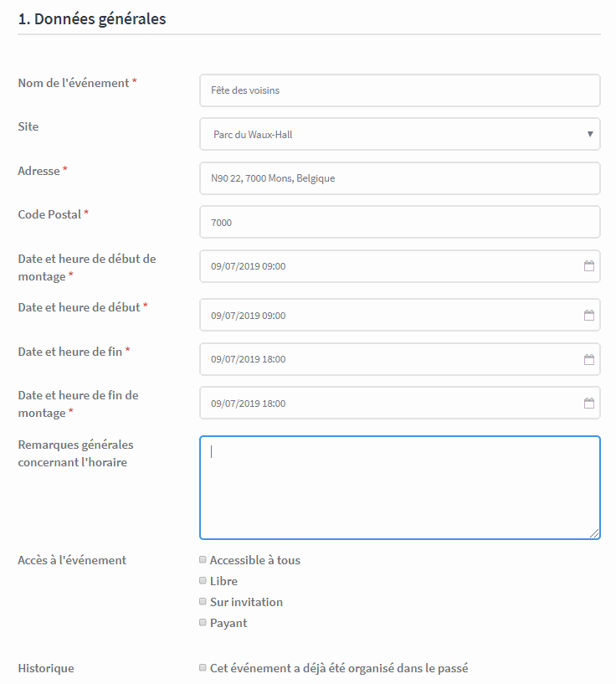
Task: Check 'Cet événement a déjà été organisé' box
Action: 203,667
